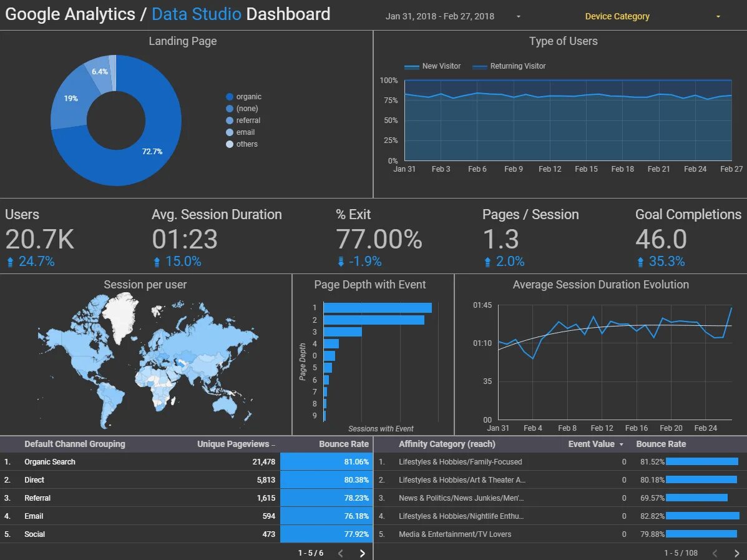Click the email legend color dot

[x=230, y=132]
